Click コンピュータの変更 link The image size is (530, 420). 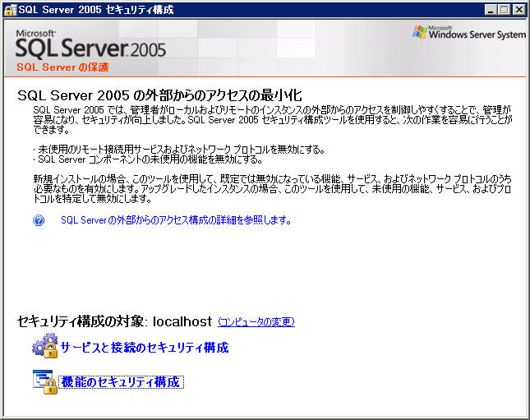[256, 321]
